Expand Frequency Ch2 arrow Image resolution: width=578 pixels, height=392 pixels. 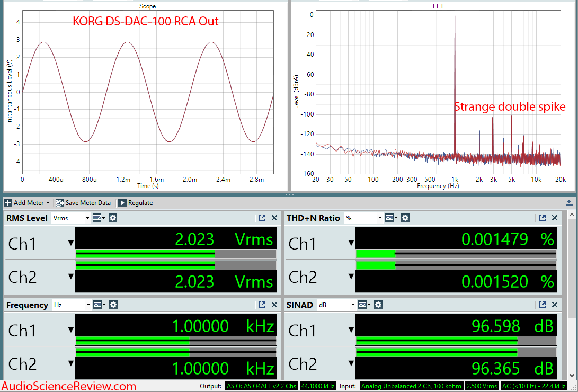pos(71,363)
